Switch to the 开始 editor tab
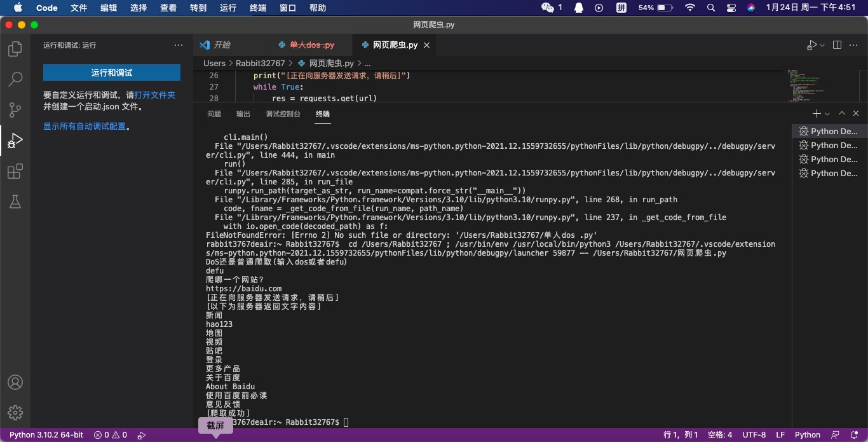 pos(231,45)
